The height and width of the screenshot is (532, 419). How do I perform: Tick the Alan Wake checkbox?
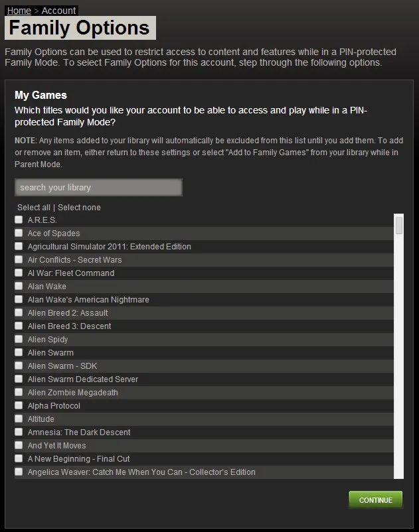19,286
